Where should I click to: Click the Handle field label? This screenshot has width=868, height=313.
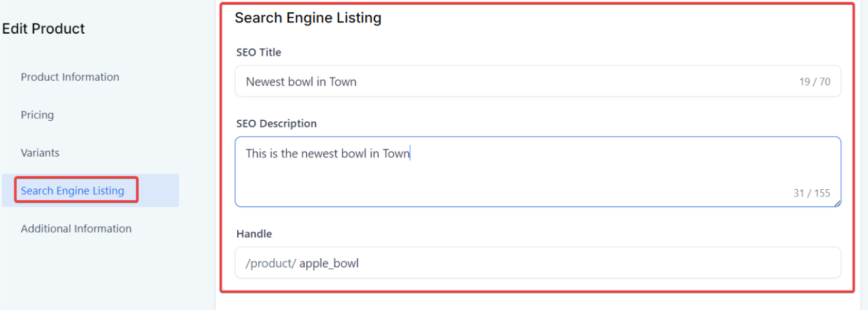point(254,234)
